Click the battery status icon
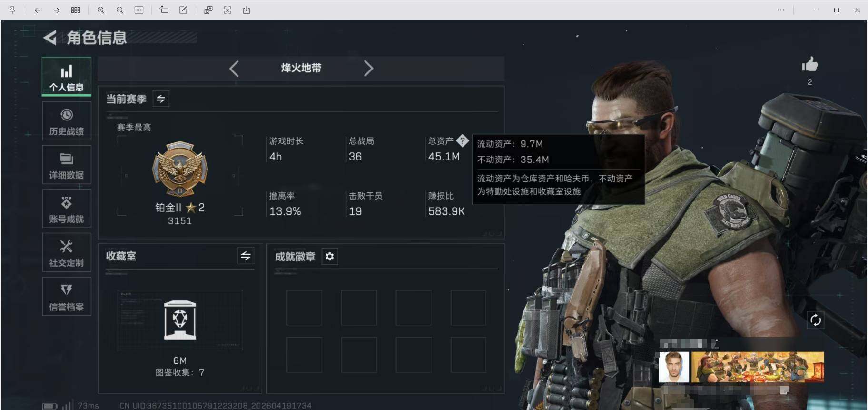Image resolution: width=868 pixels, height=410 pixels. (x=49, y=406)
